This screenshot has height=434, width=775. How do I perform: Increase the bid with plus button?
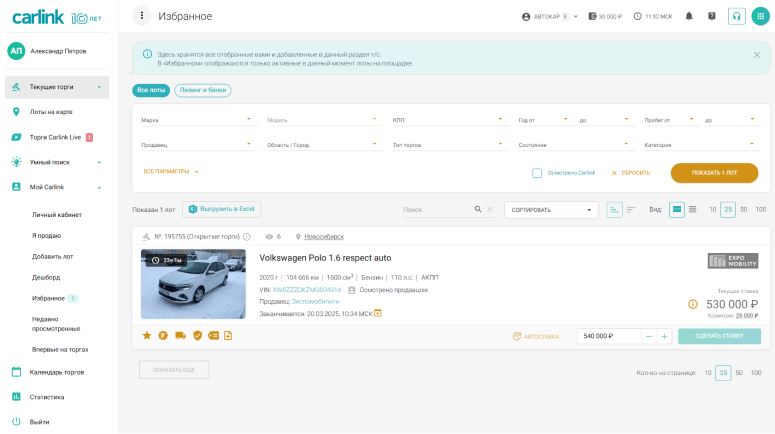click(664, 336)
